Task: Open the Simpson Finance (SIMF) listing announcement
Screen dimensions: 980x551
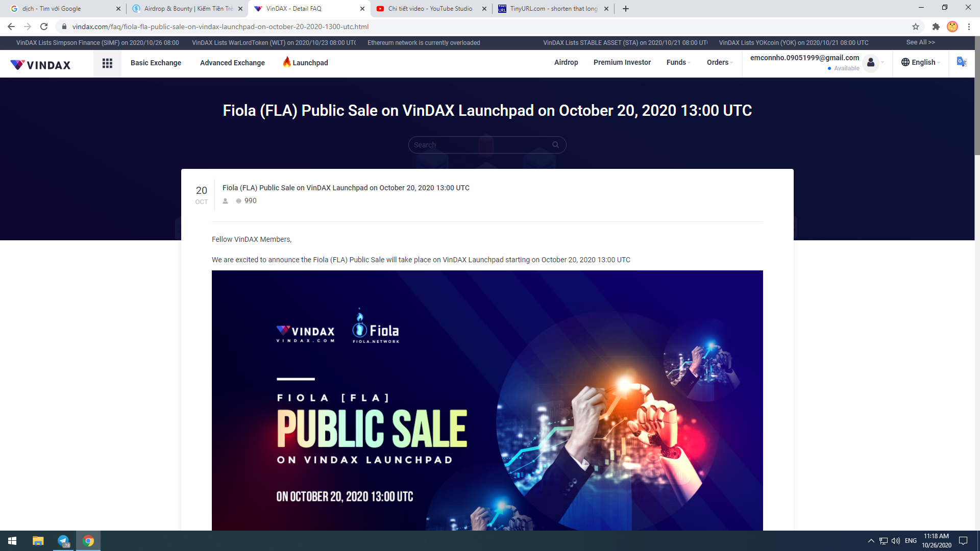Action: [97, 43]
